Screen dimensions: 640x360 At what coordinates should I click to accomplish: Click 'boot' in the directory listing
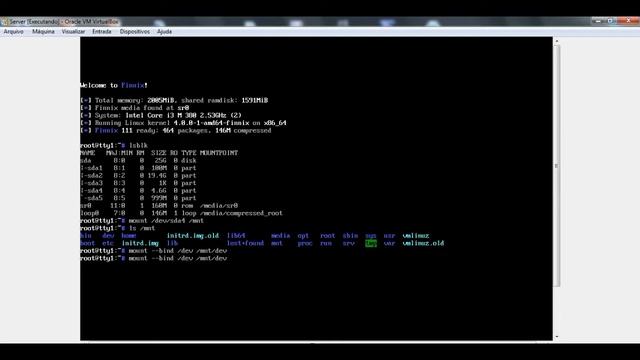pos(87,243)
